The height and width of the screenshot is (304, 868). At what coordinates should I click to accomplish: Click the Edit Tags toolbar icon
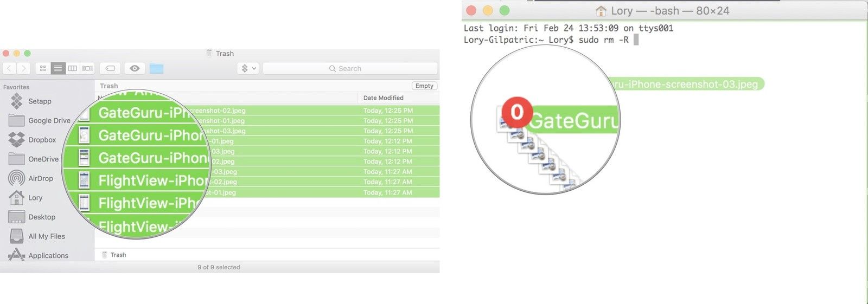point(110,68)
